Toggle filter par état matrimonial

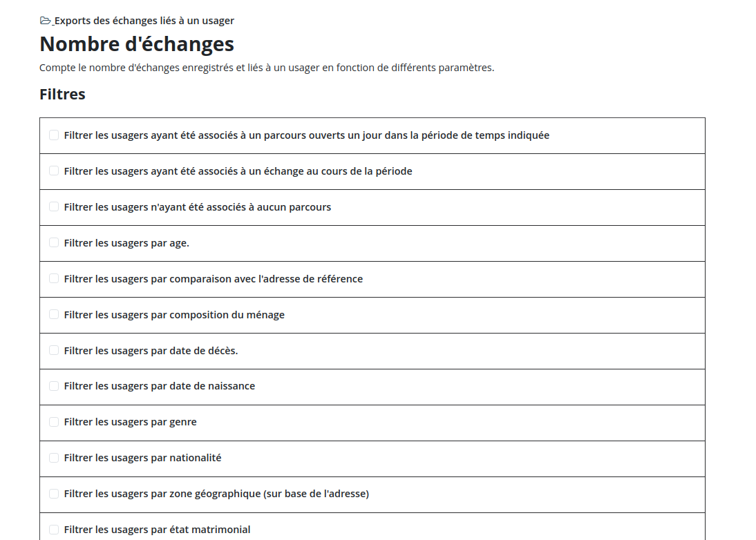(x=54, y=530)
